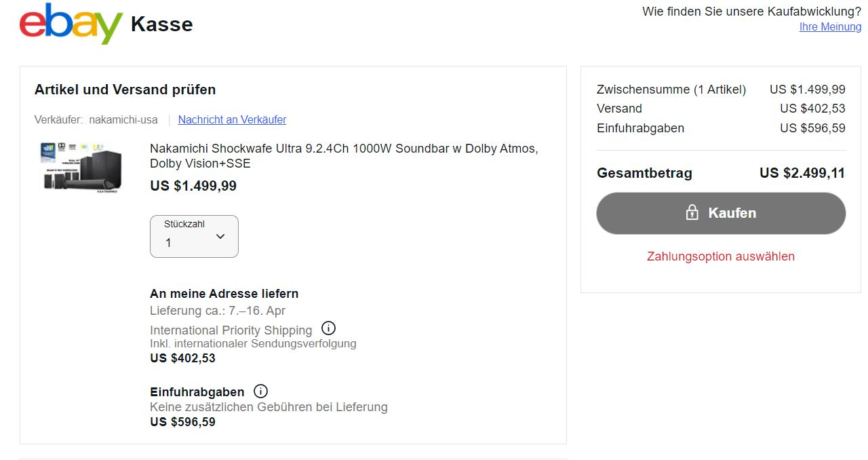Click the eBay logo
Screen dimensions: 868x460
[x=71, y=24]
